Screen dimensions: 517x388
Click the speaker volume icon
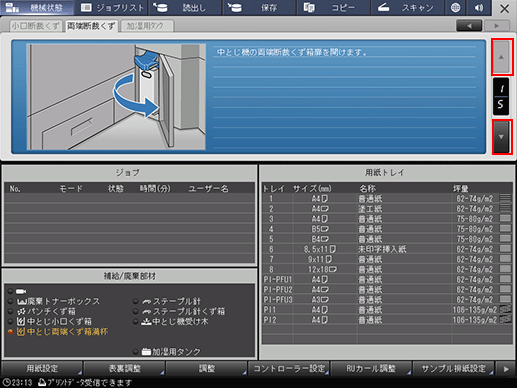[479, 7]
